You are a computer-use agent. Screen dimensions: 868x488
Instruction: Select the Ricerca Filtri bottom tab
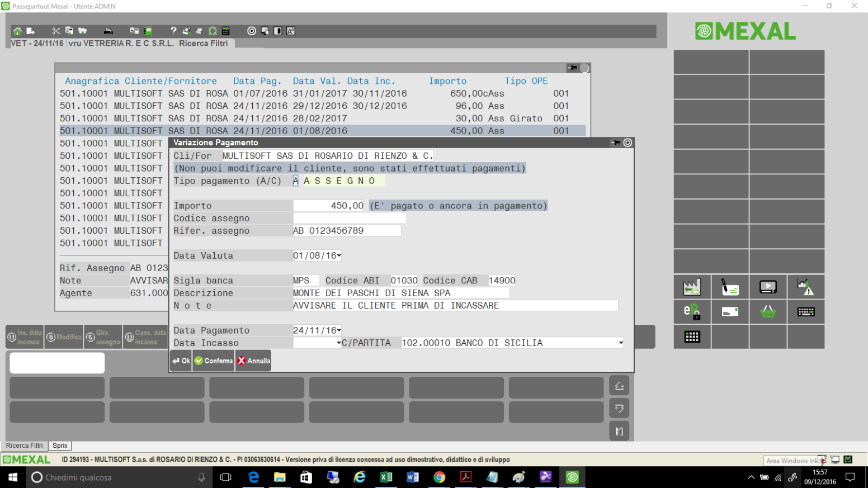point(25,446)
